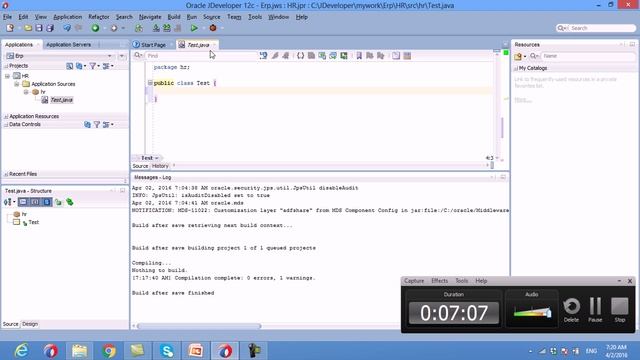Open the Team menu
Viewport: 640px width, 360px height.
click(x=234, y=17)
